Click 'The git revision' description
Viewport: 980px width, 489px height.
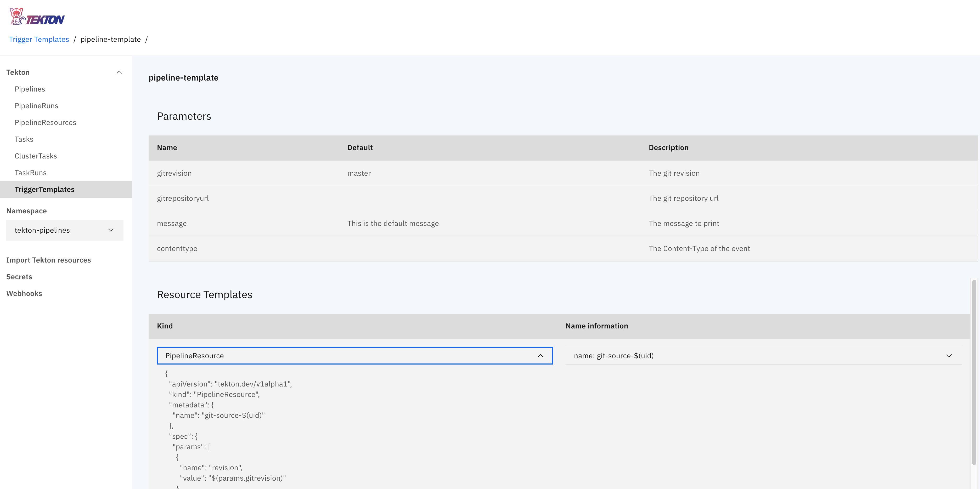pos(674,173)
